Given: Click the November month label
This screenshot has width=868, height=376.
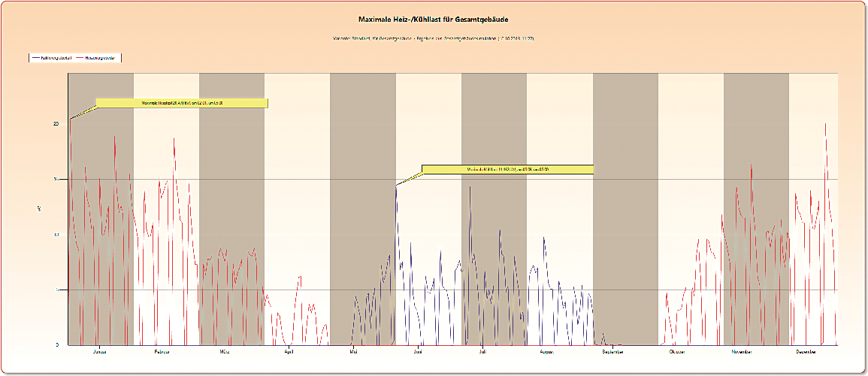Looking at the screenshot, I should point(742,352).
